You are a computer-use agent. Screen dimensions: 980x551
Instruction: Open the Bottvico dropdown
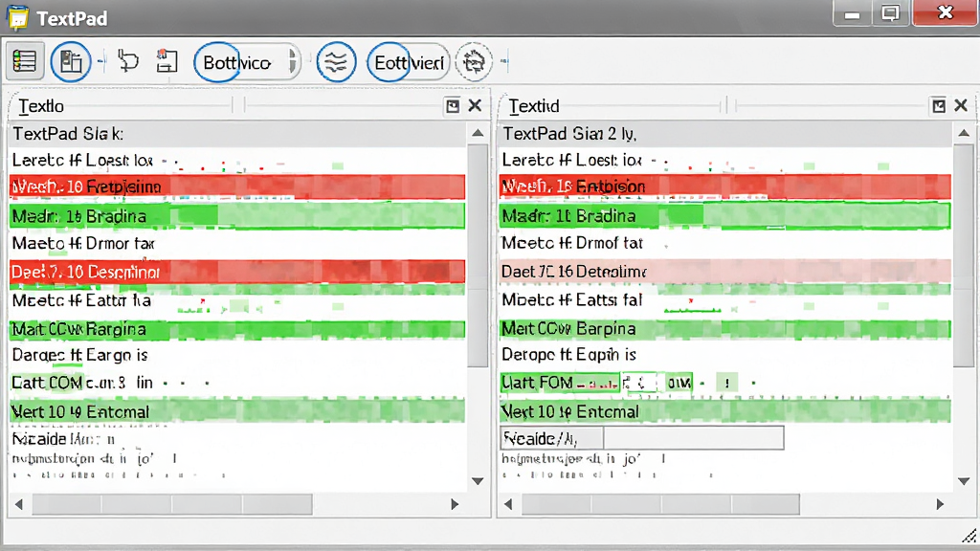click(247, 62)
